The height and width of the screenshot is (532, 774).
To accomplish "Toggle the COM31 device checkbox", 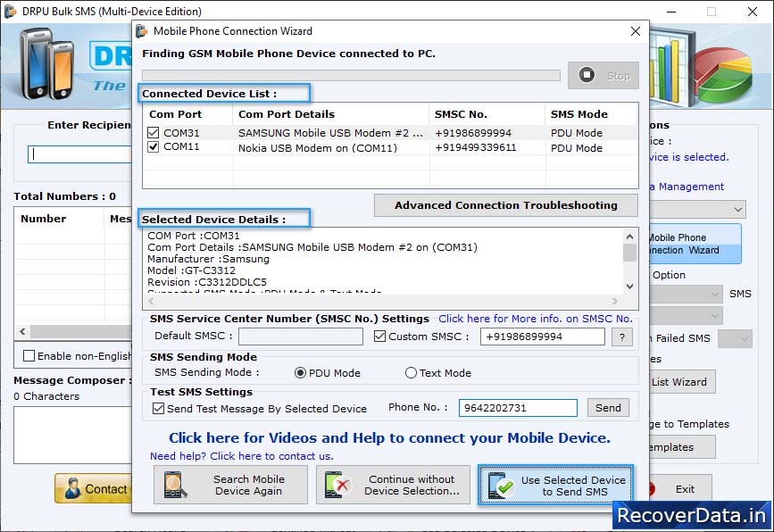I will point(153,133).
